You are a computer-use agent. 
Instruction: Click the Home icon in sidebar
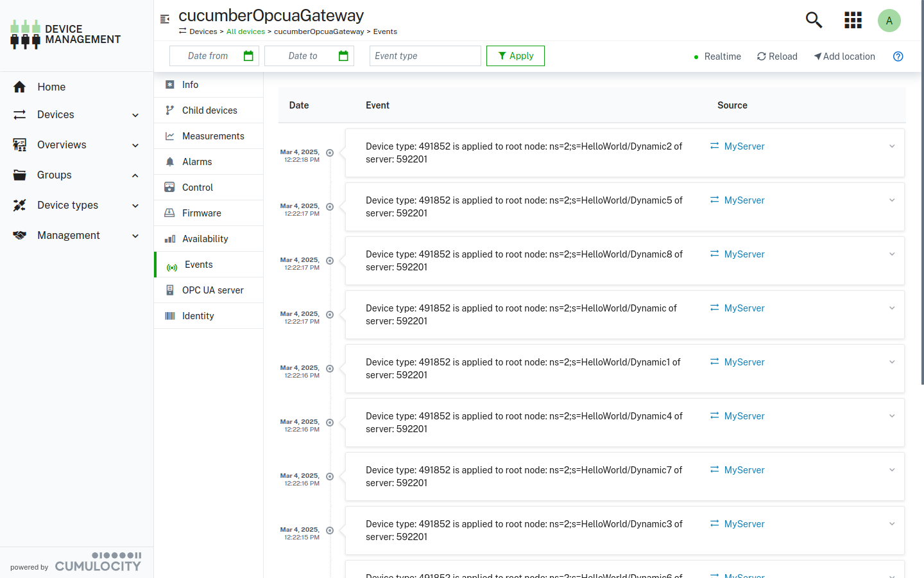[x=20, y=87]
